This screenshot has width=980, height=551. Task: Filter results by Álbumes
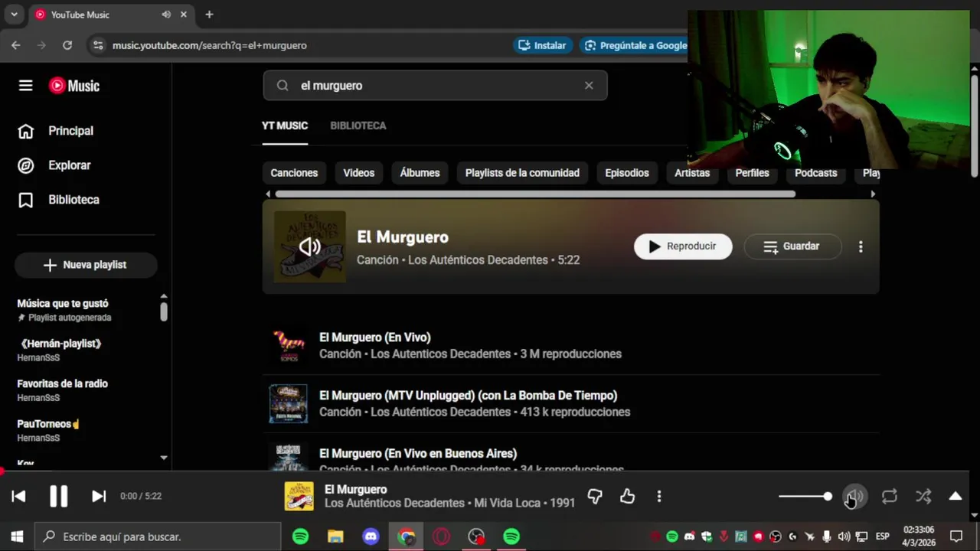click(420, 173)
